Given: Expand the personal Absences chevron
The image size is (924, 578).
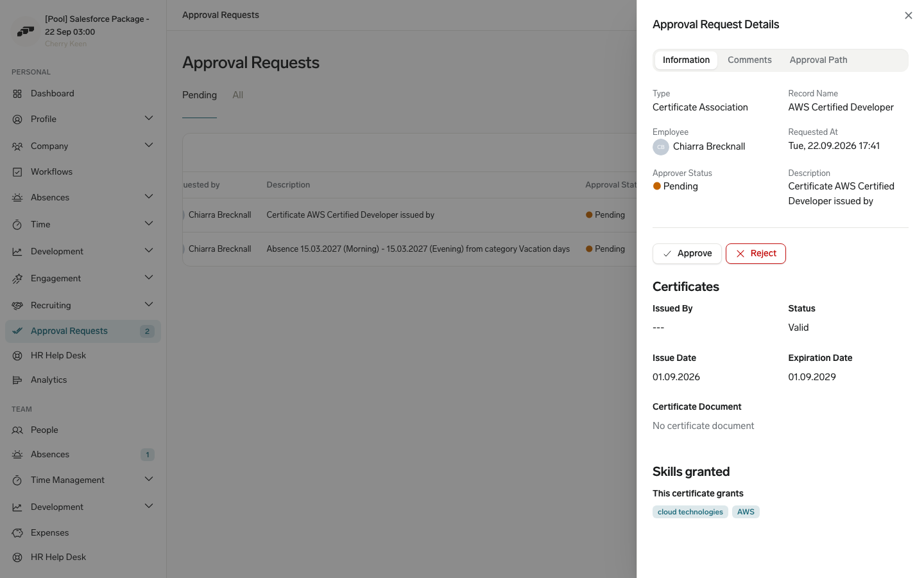Looking at the screenshot, I should pyautogui.click(x=149, y=197).
